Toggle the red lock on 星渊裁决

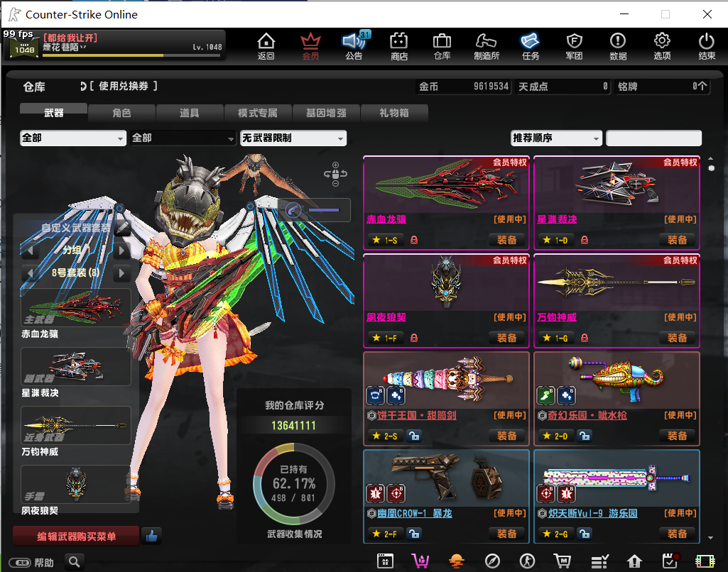coord(585,240)
